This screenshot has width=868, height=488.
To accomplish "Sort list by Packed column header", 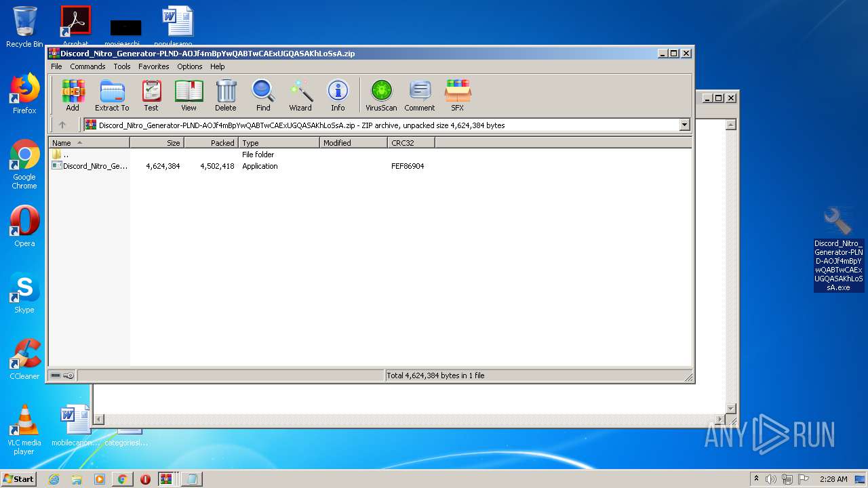I will 211,143.
